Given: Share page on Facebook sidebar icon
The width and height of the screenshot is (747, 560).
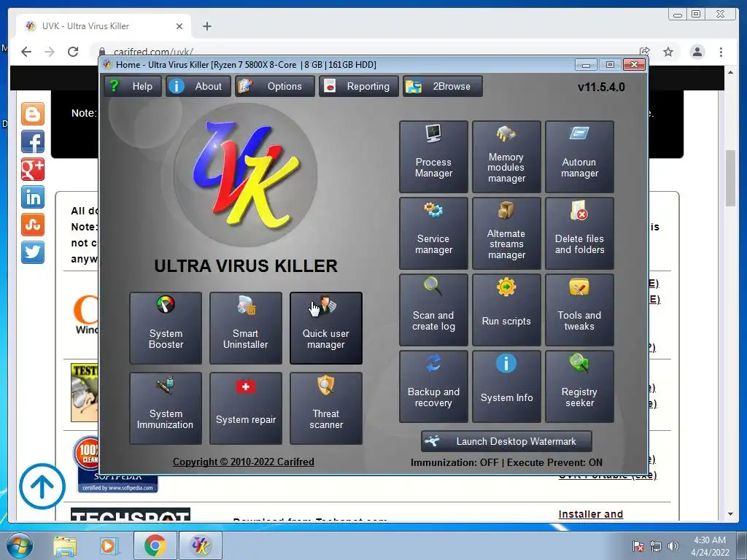Looking at the screenshot, I should coord(33,141).
